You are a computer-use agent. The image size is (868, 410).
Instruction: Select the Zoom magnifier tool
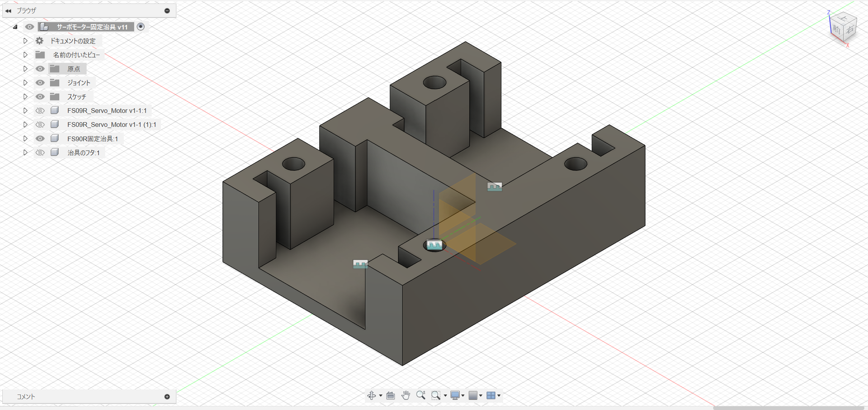(x=421, y=395)
